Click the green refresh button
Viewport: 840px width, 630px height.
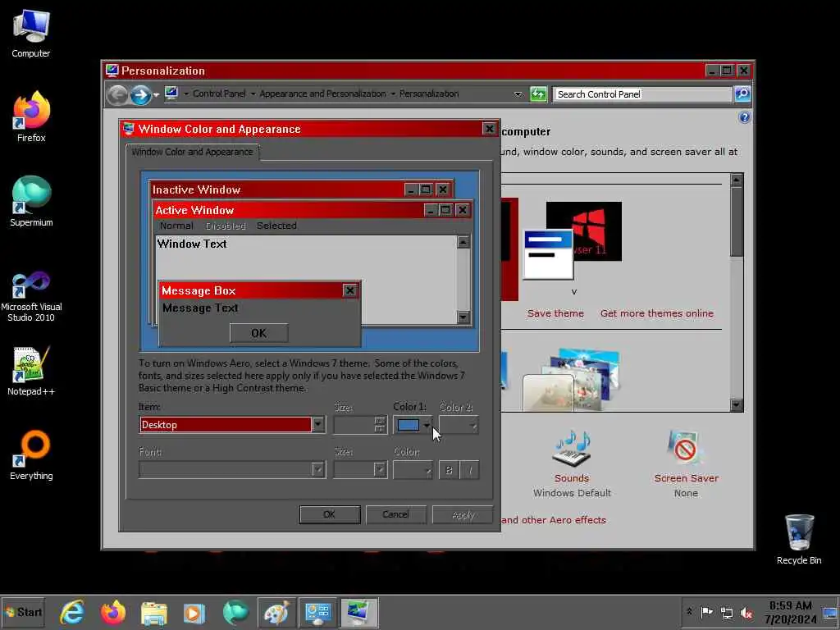538,94
